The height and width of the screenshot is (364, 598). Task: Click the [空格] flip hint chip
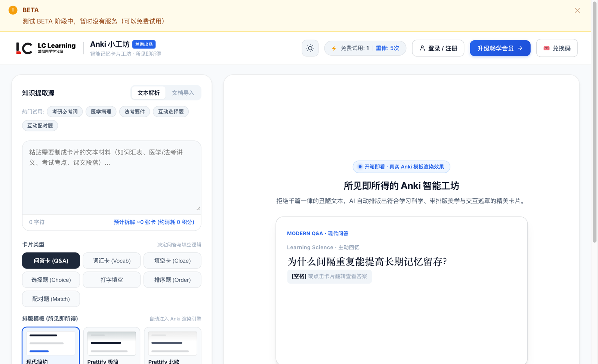[x=329, y=277]
